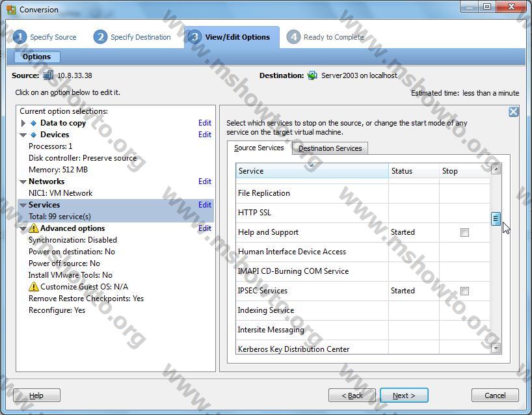Click the source computer icon
The height and width of the screenshot is (415, 532).
coord(48,75)
